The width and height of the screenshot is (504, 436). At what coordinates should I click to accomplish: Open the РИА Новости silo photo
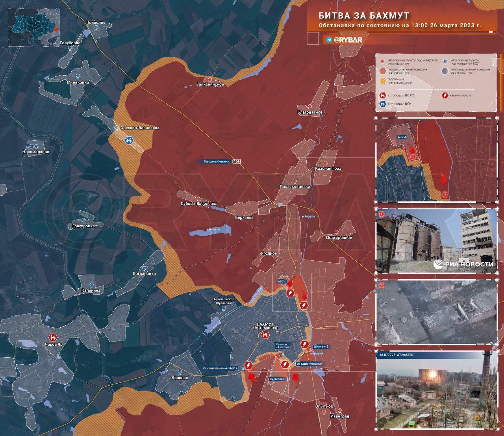pyautogui.click(x=437, y=241)
